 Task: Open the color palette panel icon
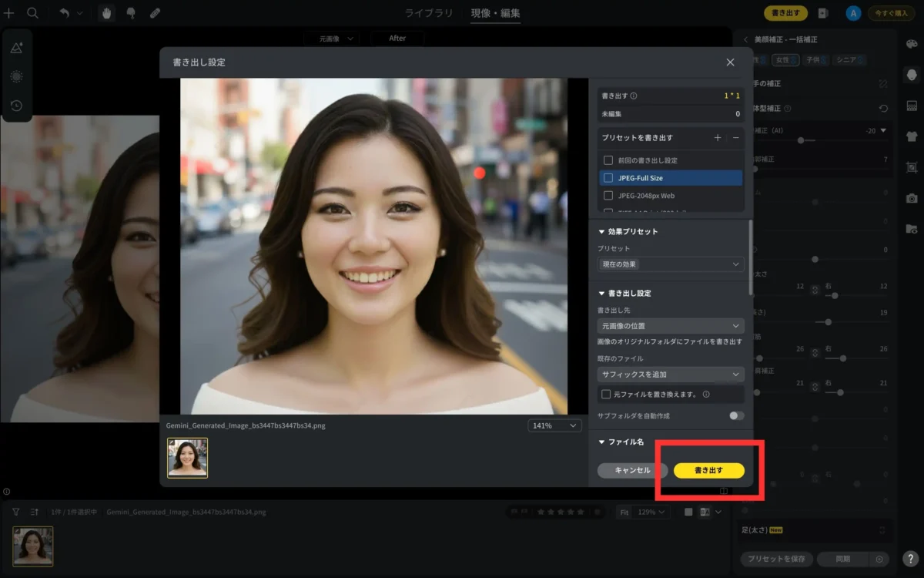click(x=912, y=44)
